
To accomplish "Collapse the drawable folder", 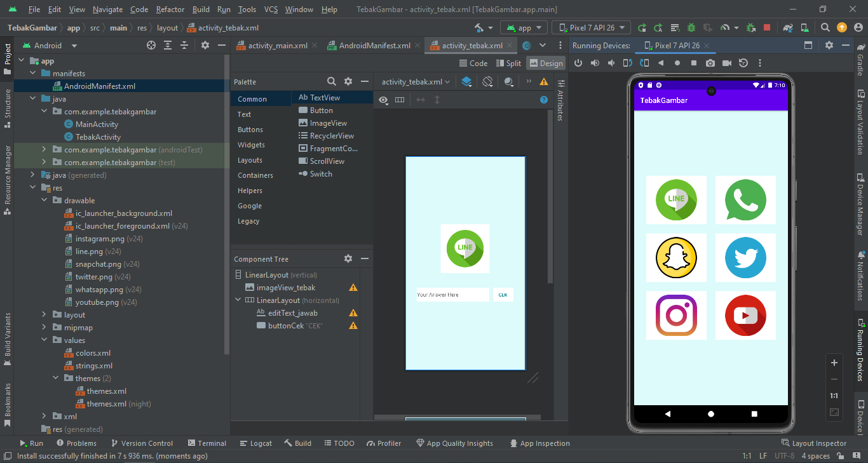I will pyautogui.click(x=44, y=201).
